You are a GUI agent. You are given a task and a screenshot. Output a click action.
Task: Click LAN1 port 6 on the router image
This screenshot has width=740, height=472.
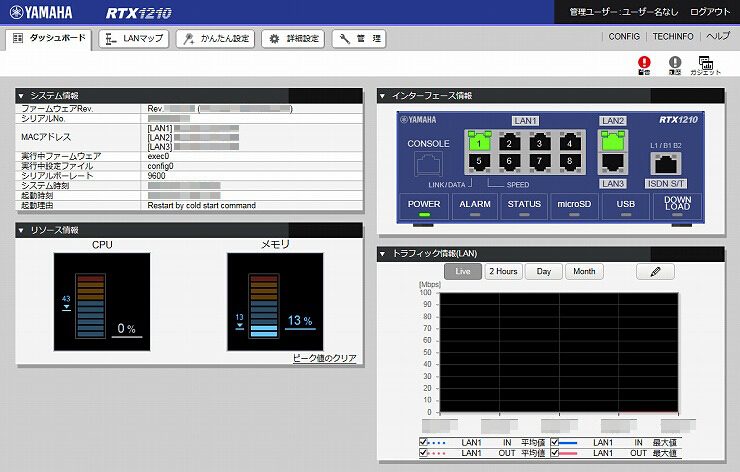(x=509, y=162)
